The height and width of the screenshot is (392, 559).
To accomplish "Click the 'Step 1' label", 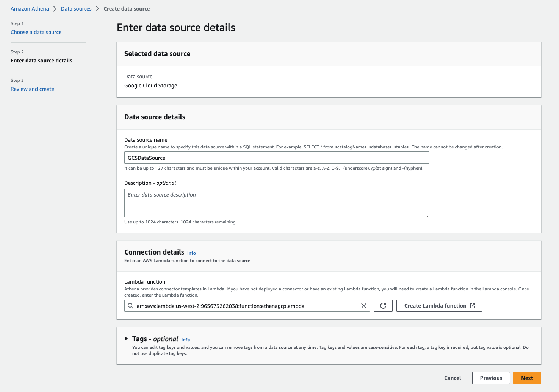I will click(x=17, y=23).
